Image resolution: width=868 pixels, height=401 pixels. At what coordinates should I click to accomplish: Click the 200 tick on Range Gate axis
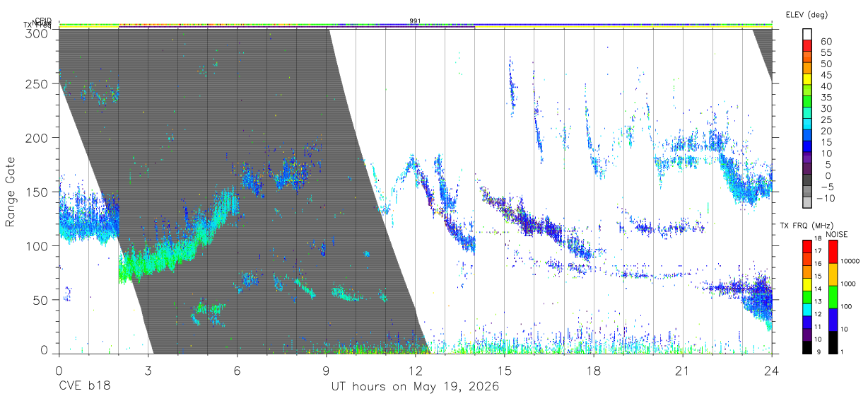coord(37,137)
